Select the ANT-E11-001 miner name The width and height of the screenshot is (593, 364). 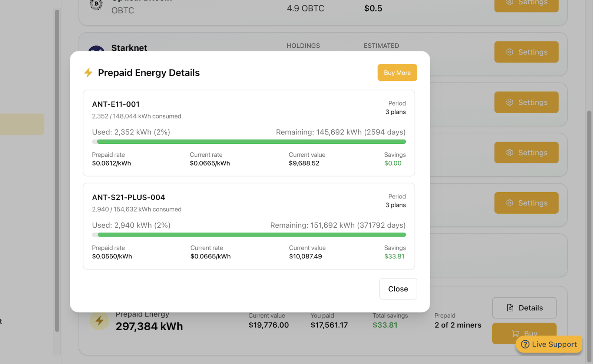(116, 104)
